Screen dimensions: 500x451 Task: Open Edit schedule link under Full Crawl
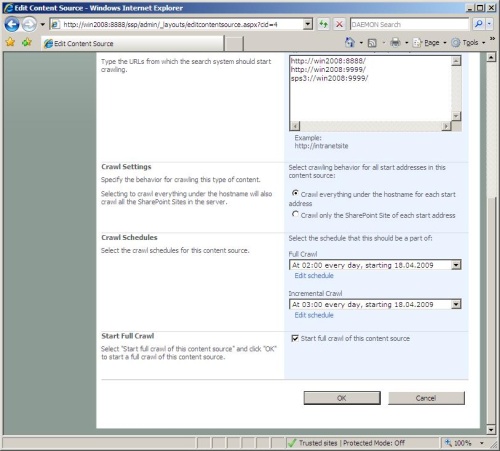[x=314, y=276]
